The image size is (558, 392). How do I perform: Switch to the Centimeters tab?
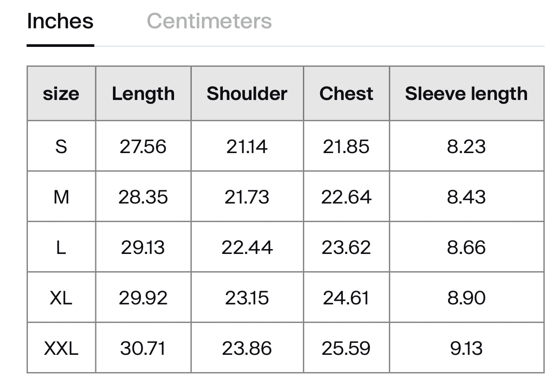[209, 21]
